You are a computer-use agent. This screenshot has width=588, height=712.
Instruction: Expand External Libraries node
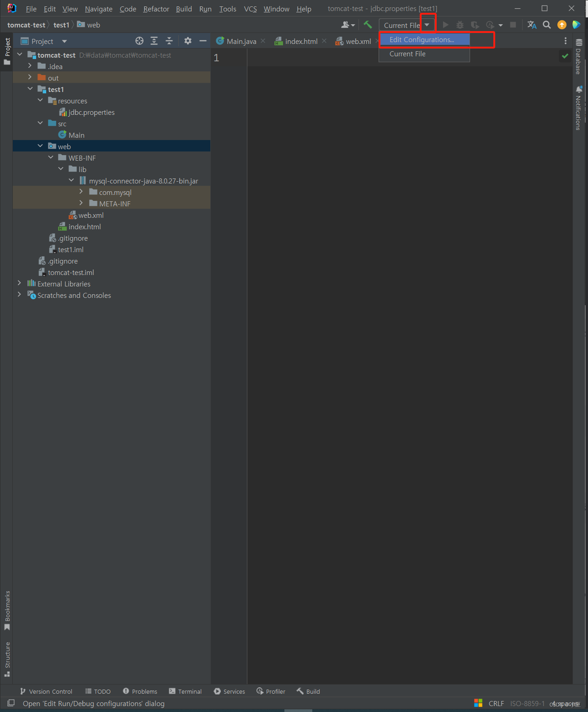click(20, 283)
